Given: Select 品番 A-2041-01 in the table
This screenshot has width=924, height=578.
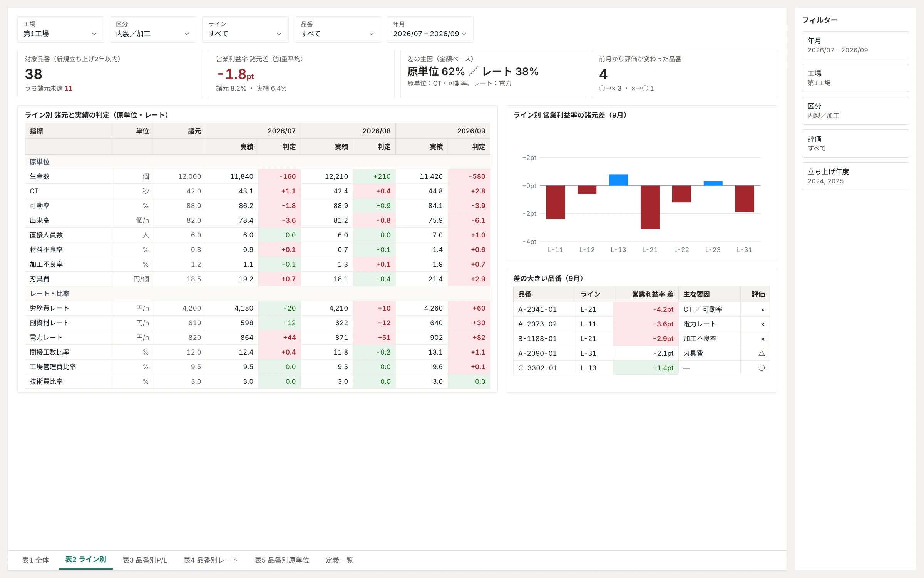Looking at the screenshot, I should point(537,309).
